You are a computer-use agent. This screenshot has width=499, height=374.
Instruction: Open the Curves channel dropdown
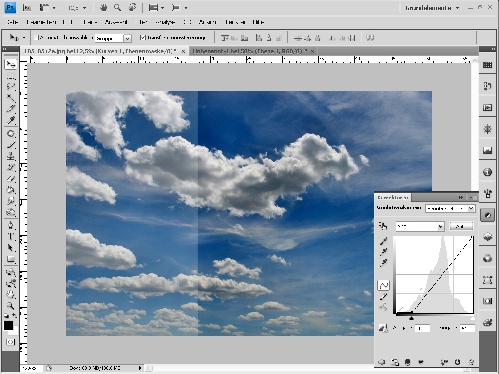pyautogui.click(x=420, y=226)
